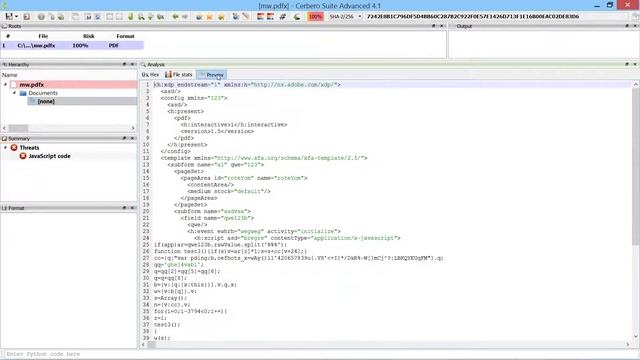Click the computed hash value field
Viewport: 640px width, 360px height.
(473, 17)
